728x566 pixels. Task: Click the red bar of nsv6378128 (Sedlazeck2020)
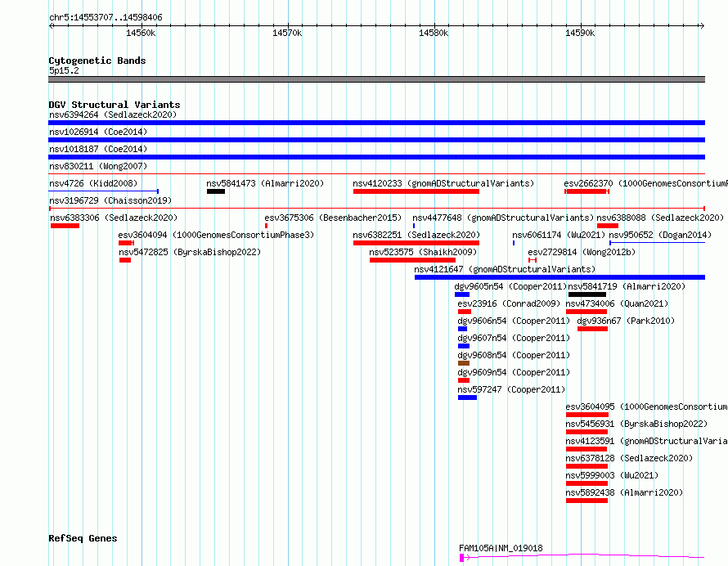(586, 466)
